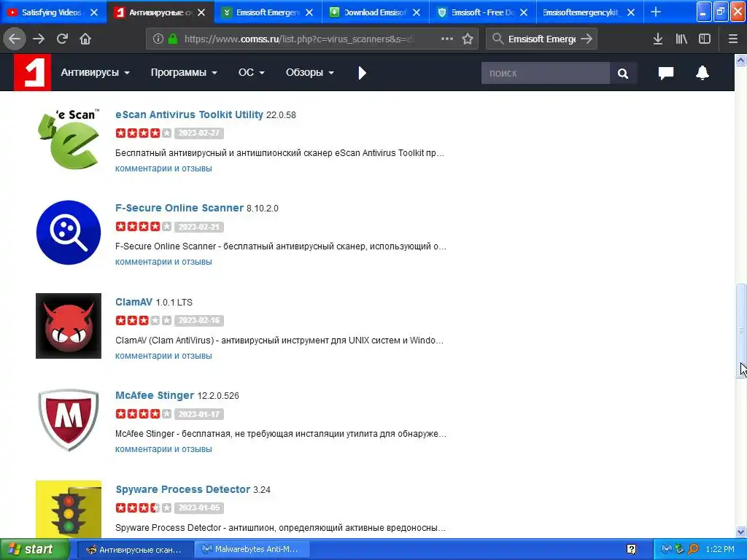Click the orange magnifier tray icon
The height and width of the screenshot is (560, 747).
pos(693,550)
